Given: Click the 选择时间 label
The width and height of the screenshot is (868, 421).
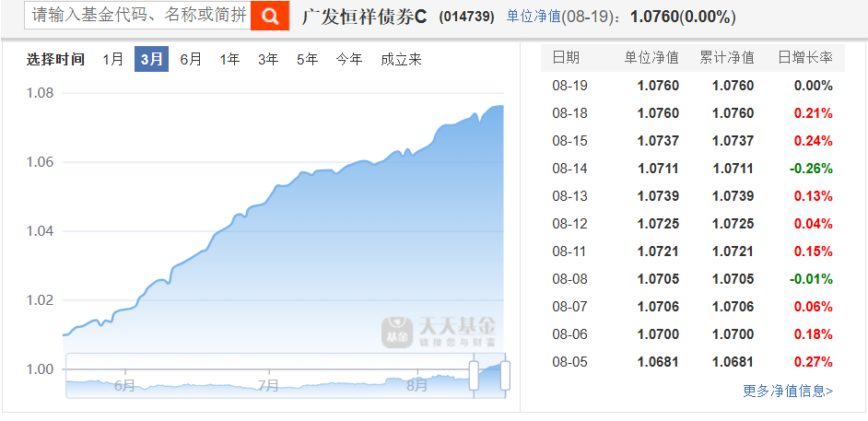Looking at the screenshot, I should [55, 59].
